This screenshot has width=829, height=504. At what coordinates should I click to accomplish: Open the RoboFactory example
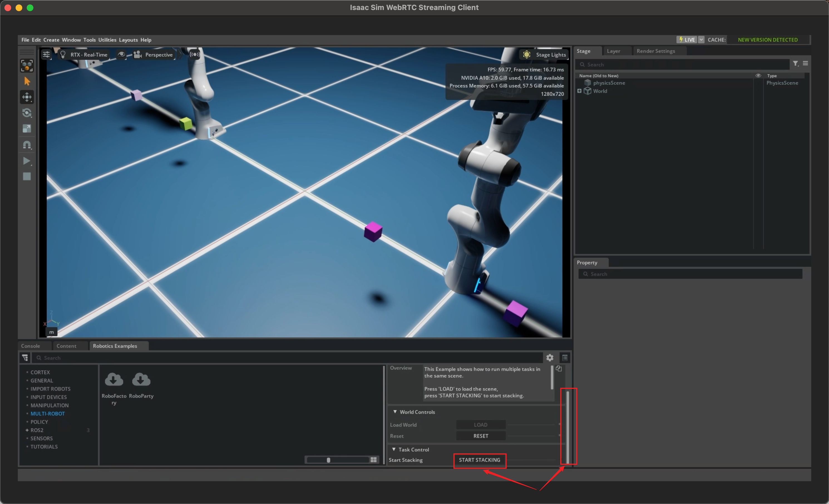tap(114, 380)
